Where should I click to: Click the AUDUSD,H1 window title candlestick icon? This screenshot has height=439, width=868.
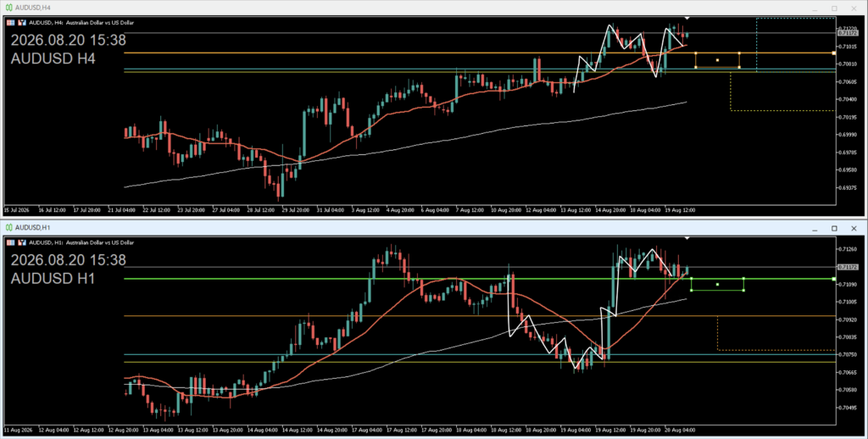pyautogui.click(x=8, y=227)
